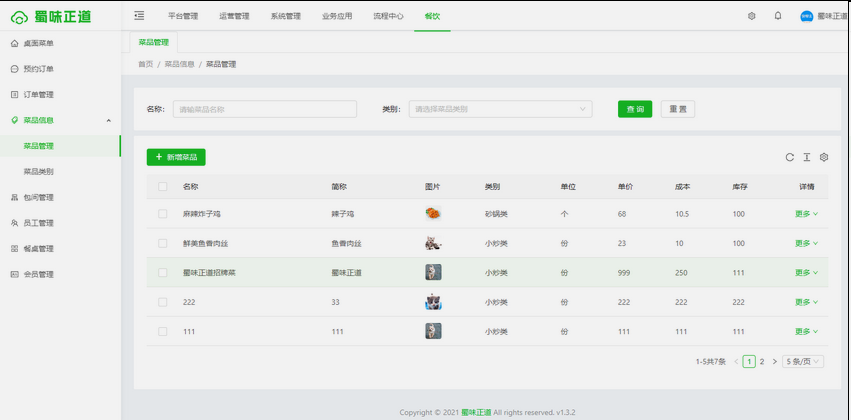The image size is (851, 420).
Task: Check the 麻辣炸子鸡 row checkbox
Action: point(163,214)
